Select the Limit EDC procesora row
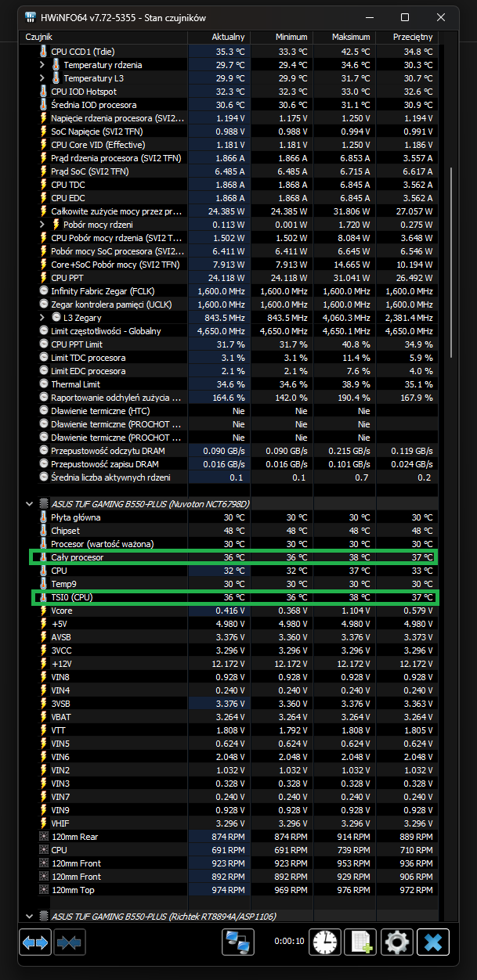This screenshot has width=477, height=980. tap(230, 371)
